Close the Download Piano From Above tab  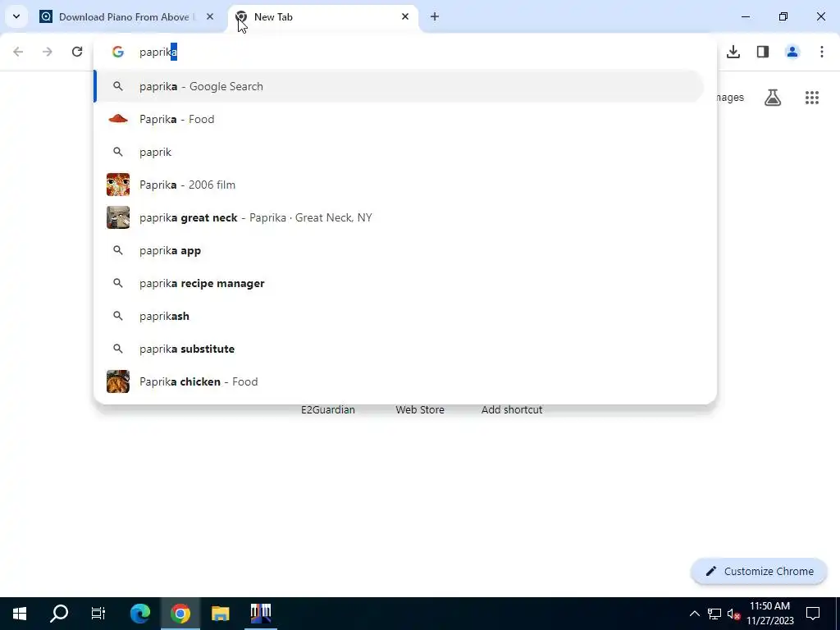(210, 17)
